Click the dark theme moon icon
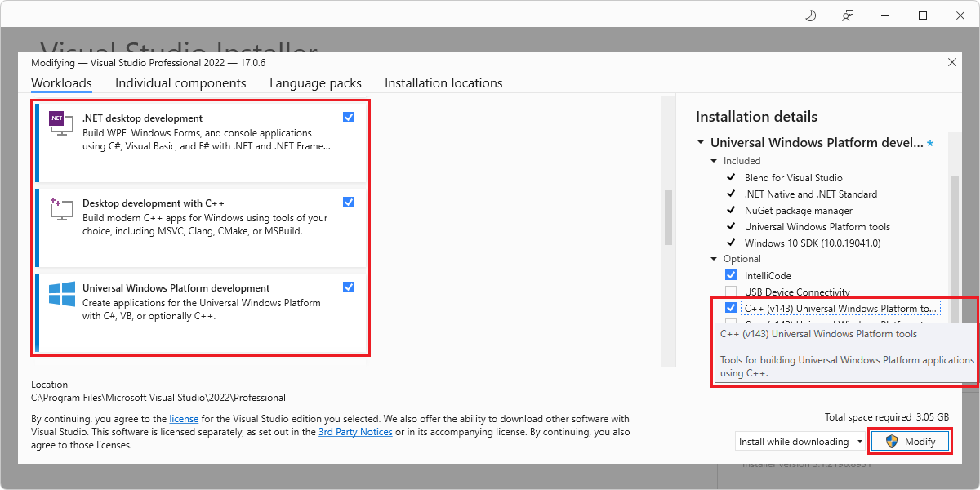Viewport: 980px width, 490px height. 809,16
